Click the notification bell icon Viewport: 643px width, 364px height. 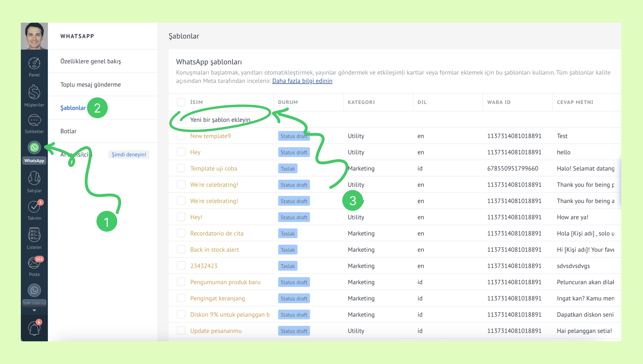click(34, 328)
